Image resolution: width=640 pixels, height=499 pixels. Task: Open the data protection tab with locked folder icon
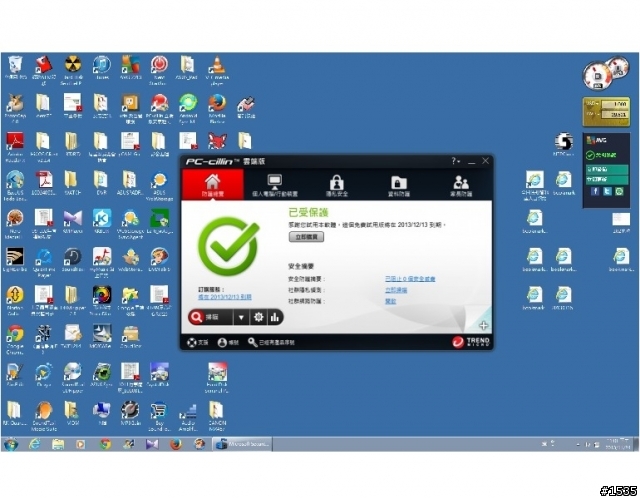[x=399, y=184]
